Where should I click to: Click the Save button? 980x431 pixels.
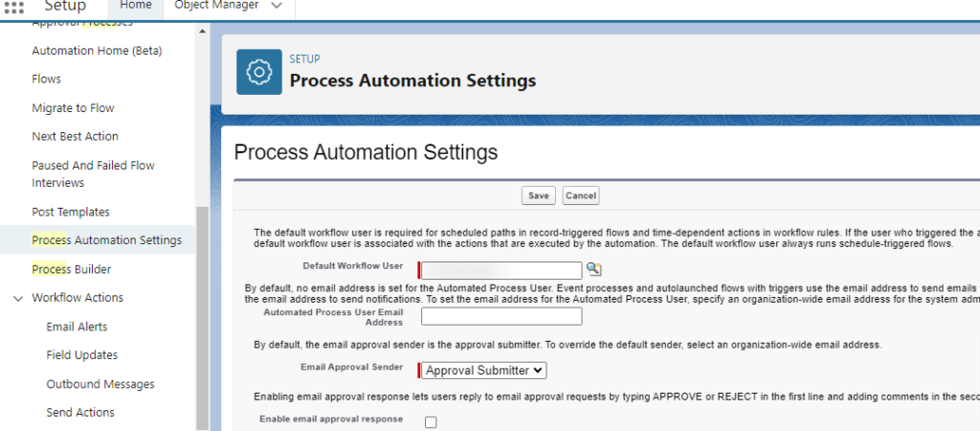[x=538, y=195]
